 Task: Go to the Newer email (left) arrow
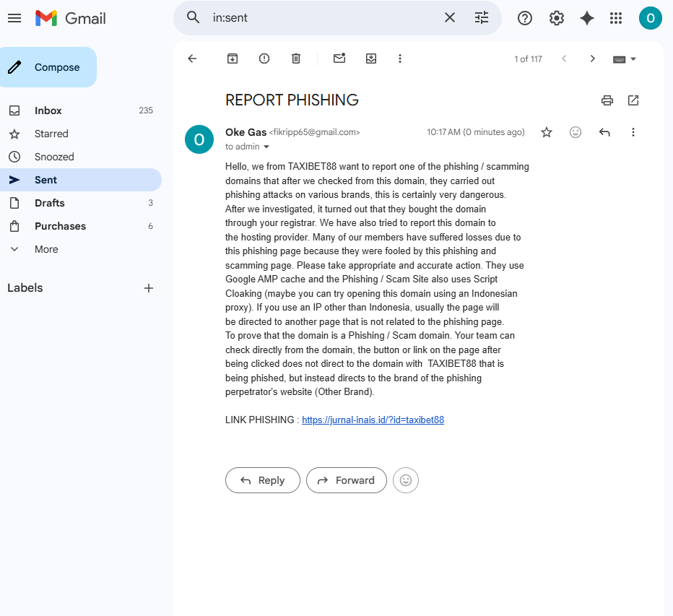click(x=564, y=58)
